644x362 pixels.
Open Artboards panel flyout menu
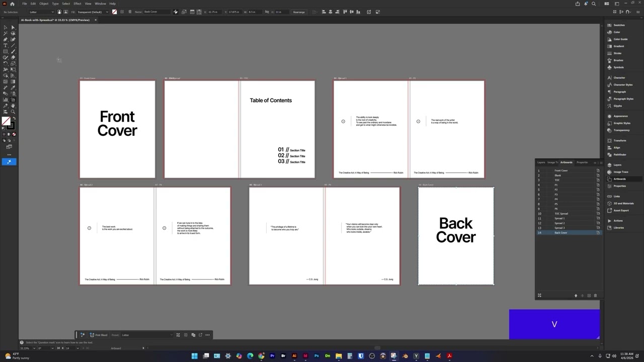[x=601, y=162]
